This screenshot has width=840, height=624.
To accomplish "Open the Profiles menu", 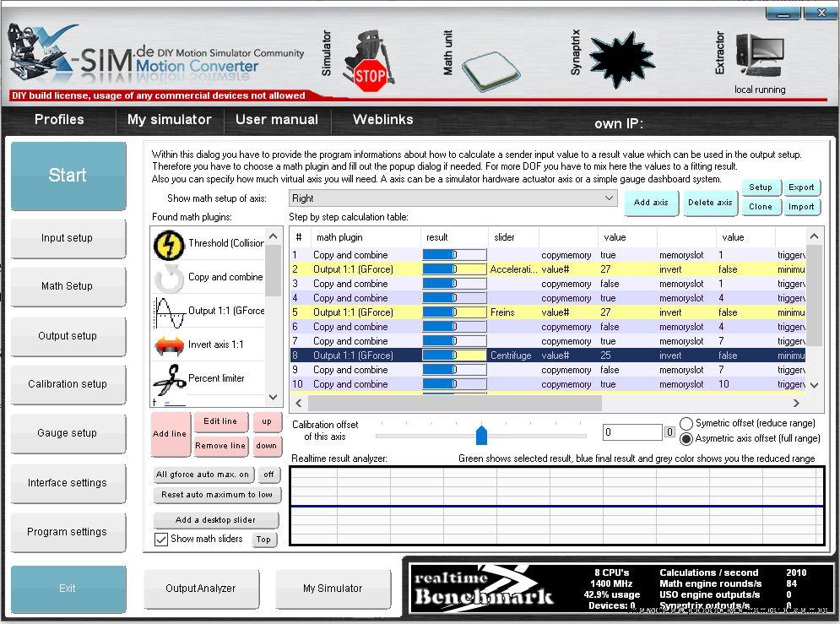I will 59,119.
